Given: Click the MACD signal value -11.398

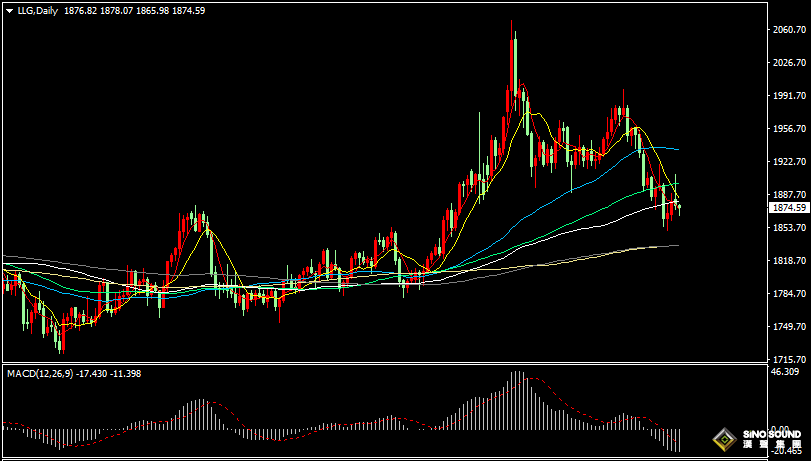Looking at the screenshot, I should tap(126, 374).
